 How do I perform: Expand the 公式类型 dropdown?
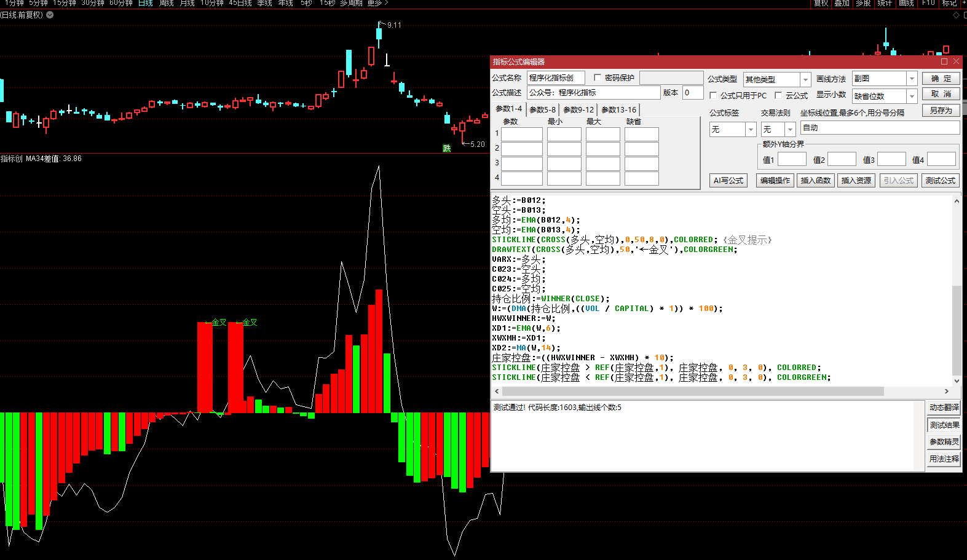point(805,79)
